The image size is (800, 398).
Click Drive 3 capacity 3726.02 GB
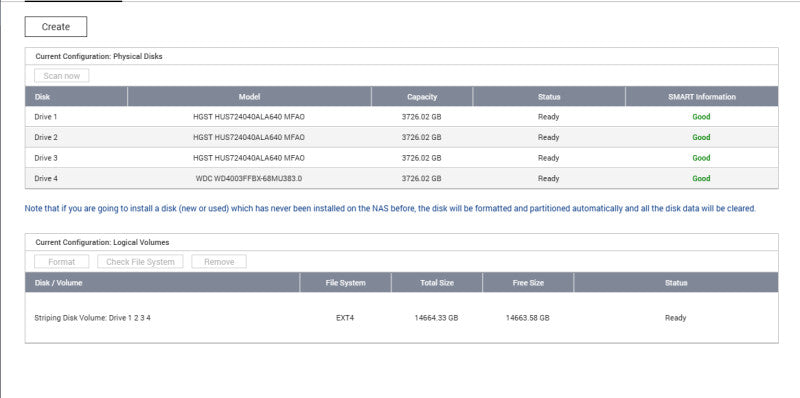tap(421, 158)
